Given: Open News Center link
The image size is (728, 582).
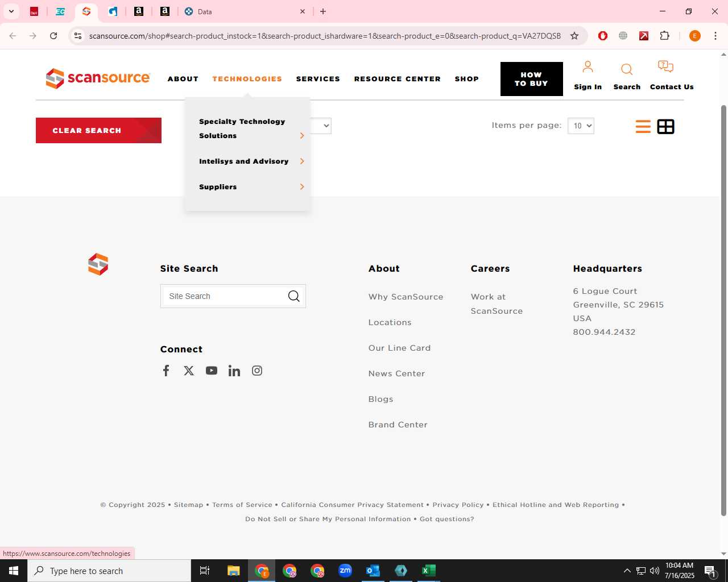Looking at the screenshot, I should pyautogui.click(x=396, y=373).
